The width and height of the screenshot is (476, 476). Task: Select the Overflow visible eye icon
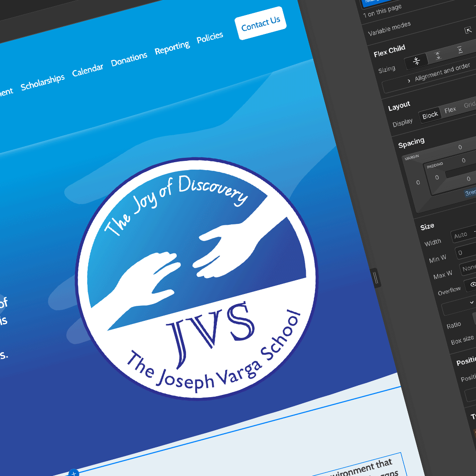[473, 284]
